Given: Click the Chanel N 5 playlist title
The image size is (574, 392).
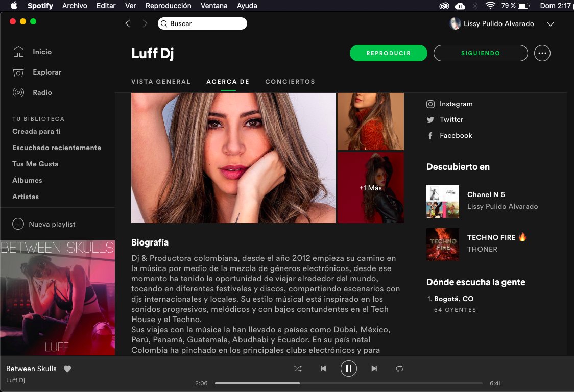Looking at the screenshot, I should [486, 194].
